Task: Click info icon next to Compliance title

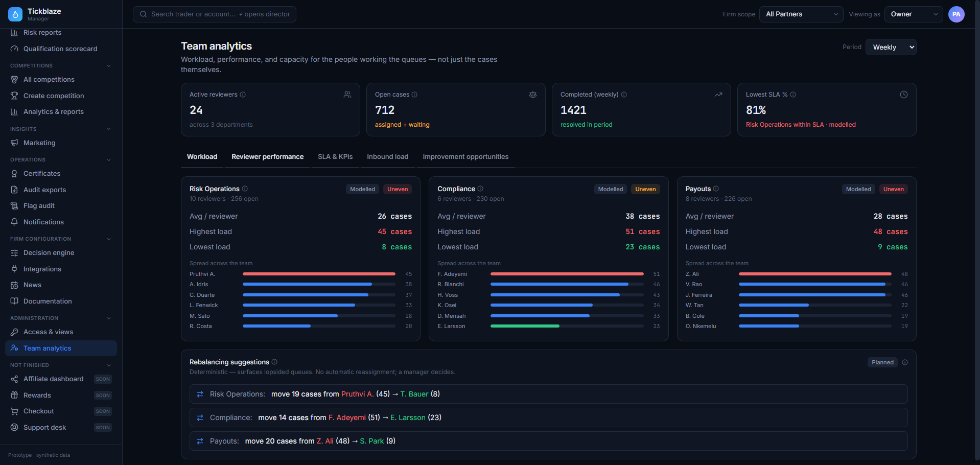Action: [x=480, y=189]
